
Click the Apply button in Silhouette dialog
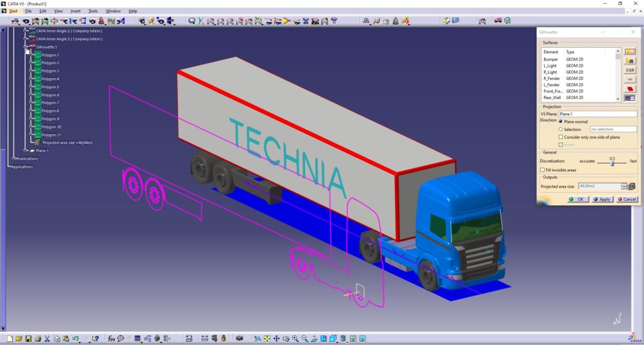(602, 199)
